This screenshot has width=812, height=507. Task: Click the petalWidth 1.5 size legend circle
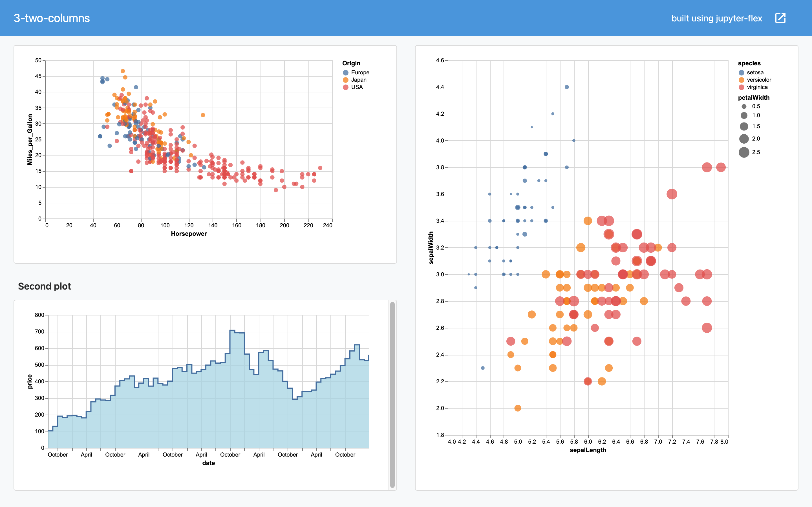click(x=744, y=126)
